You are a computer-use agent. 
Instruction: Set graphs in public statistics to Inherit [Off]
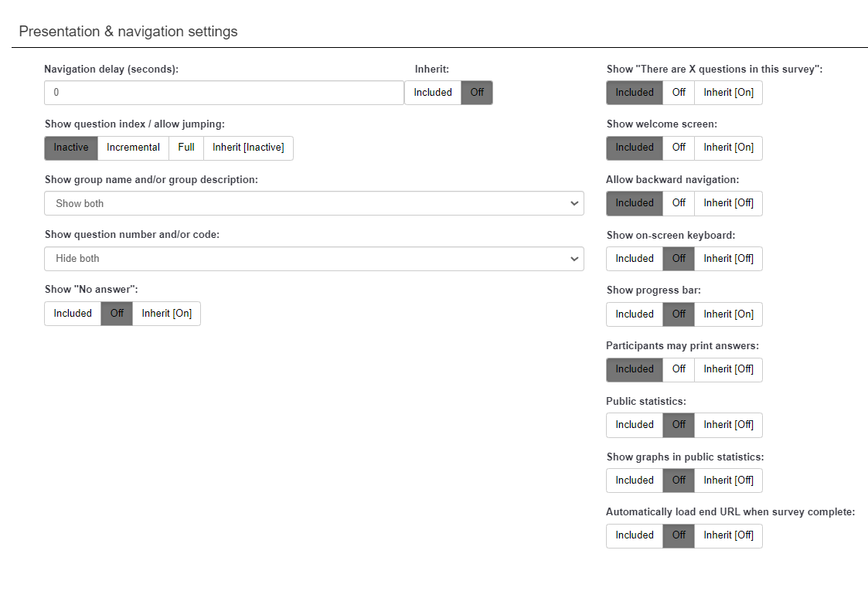(728, 481)
